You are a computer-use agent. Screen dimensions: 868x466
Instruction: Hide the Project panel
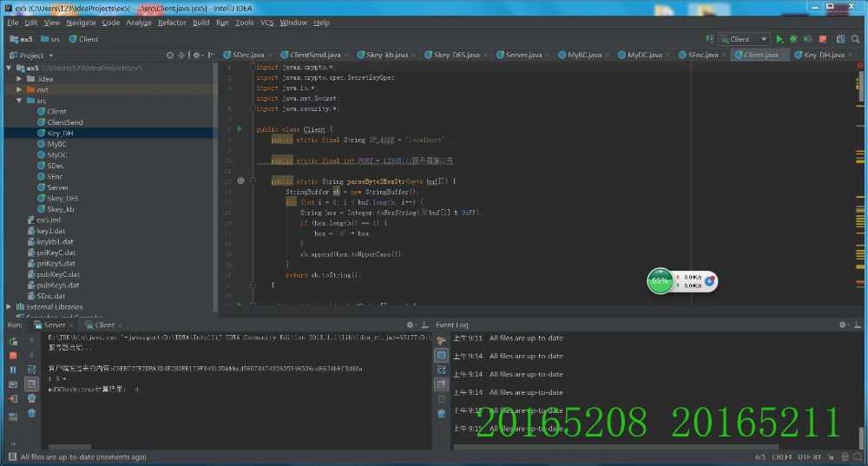coord(211,56)
